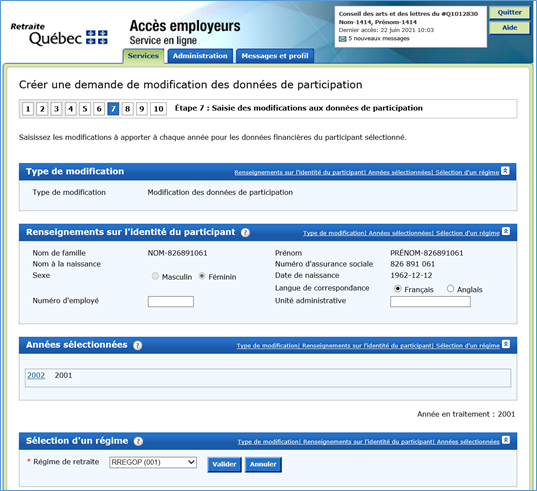
Task: Open the Messages et profil tab
Action: coord(275,56)
